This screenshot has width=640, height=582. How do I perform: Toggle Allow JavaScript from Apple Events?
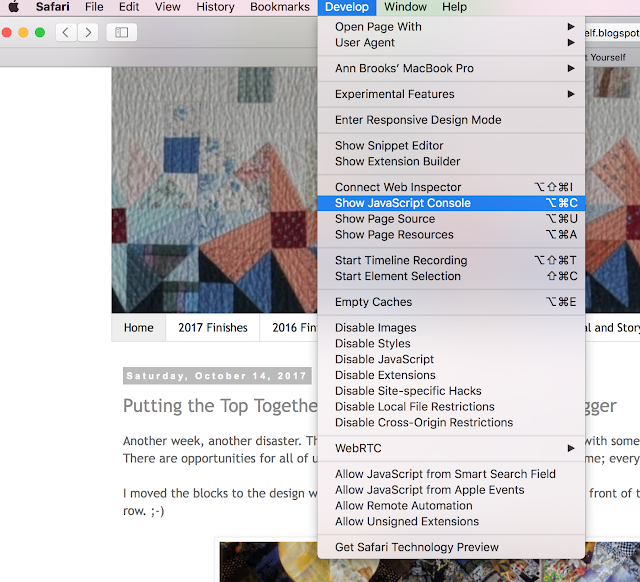click(x=451, y=490)
